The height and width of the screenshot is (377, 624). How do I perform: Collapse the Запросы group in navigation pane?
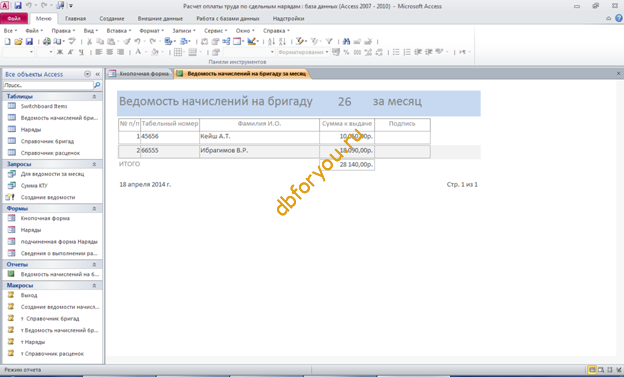(94, 164)
